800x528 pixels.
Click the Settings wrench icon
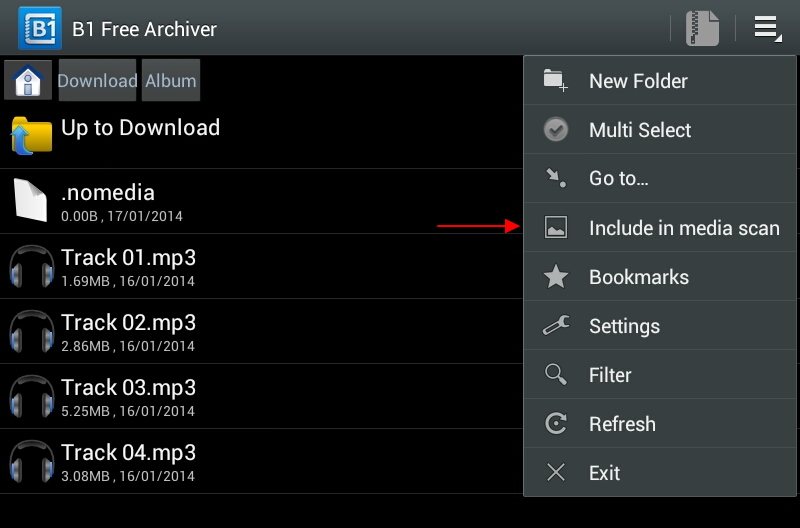pos(556,325)
